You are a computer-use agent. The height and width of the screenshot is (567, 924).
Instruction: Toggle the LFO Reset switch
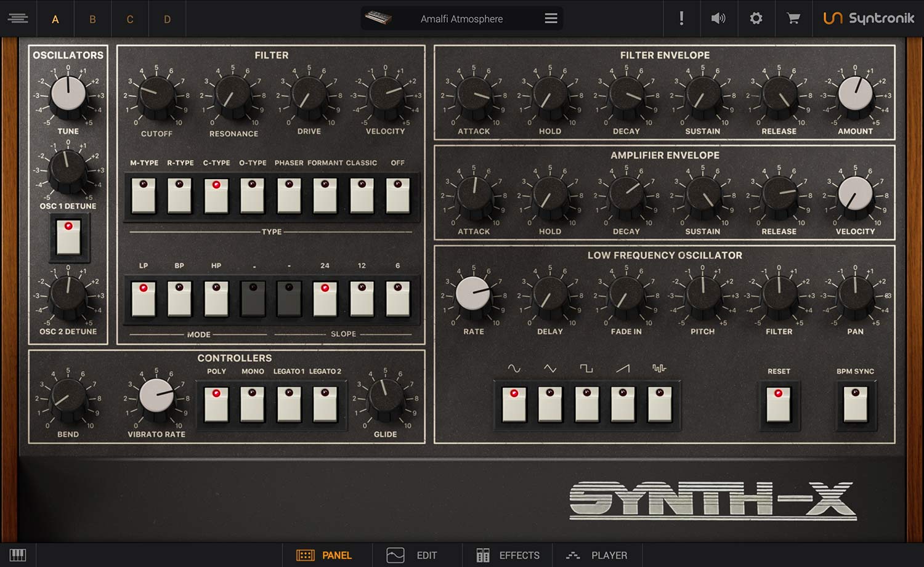(779, 404)
